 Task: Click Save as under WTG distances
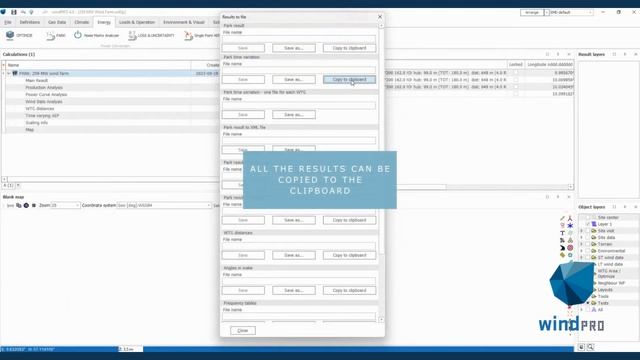click(x=294, y=256)
